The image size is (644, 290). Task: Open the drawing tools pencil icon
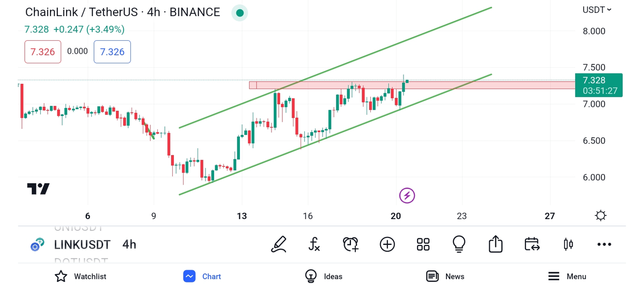tap(279, 244)
